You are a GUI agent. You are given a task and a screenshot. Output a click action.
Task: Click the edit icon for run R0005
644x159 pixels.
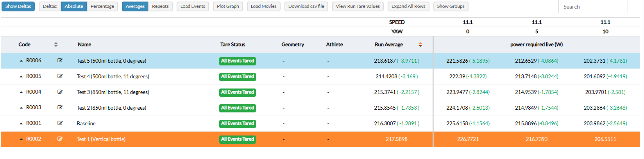60,76
